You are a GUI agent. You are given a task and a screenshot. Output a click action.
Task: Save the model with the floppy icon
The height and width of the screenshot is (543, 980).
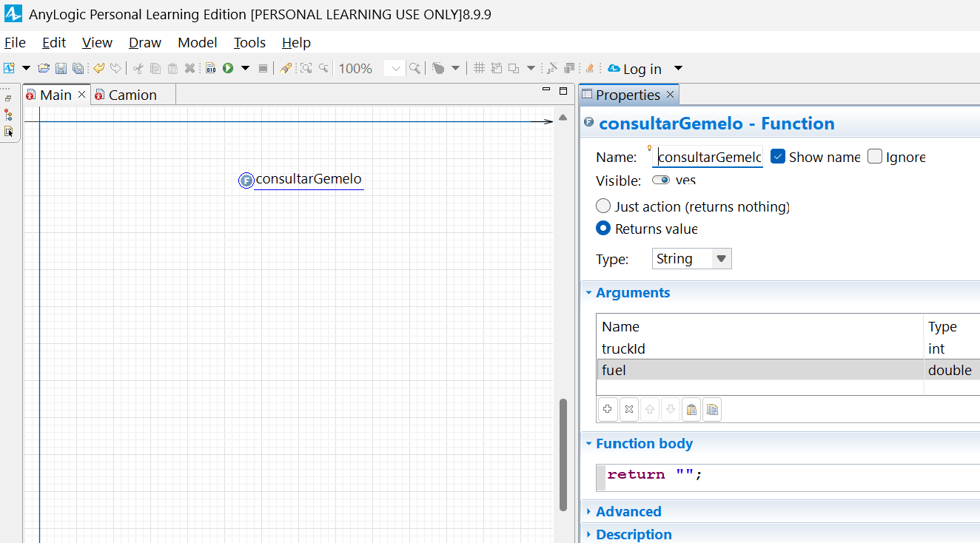click(61, 68)
